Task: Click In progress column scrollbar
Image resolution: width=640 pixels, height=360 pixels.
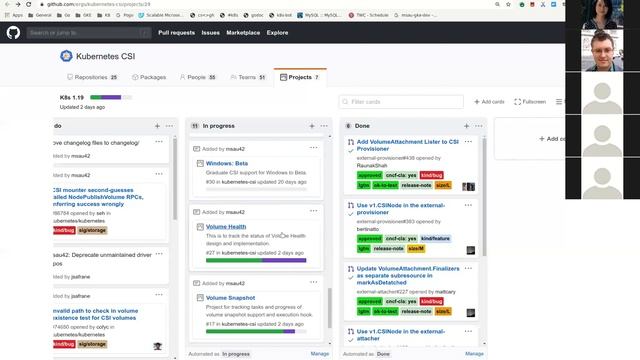Action: [x=330, y=307]
